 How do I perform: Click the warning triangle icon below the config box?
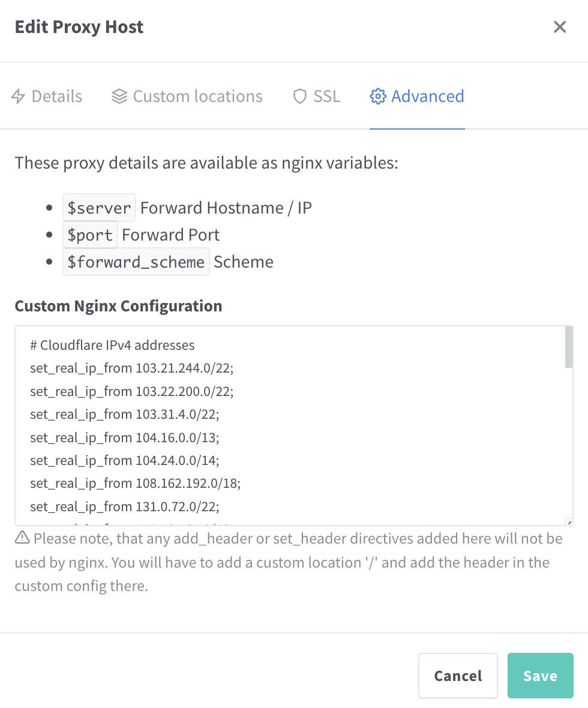point(22,538)
